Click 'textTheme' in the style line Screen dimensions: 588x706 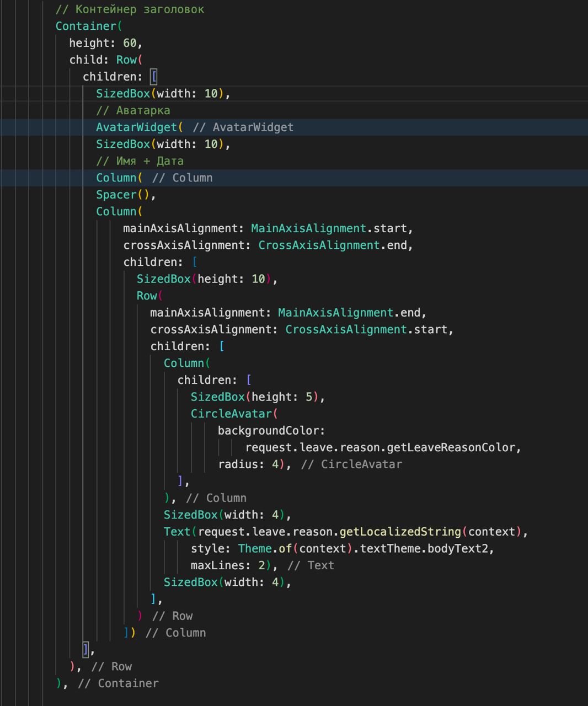pos(390,549)
